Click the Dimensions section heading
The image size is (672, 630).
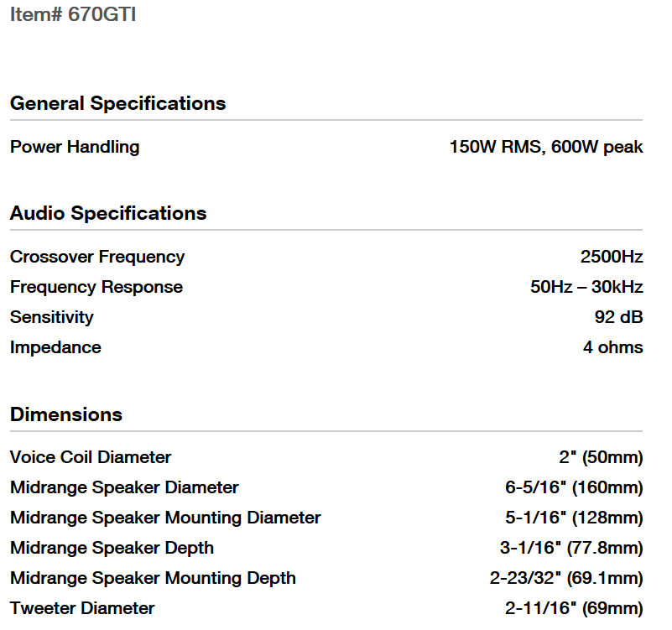point(66,414)
